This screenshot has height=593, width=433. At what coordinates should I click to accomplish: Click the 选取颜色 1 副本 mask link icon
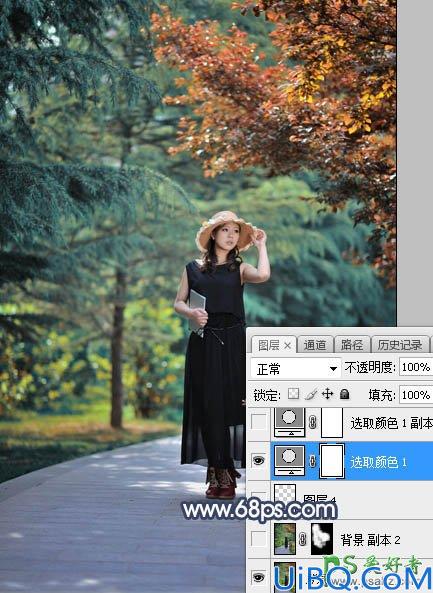click(x=313, y=422)
